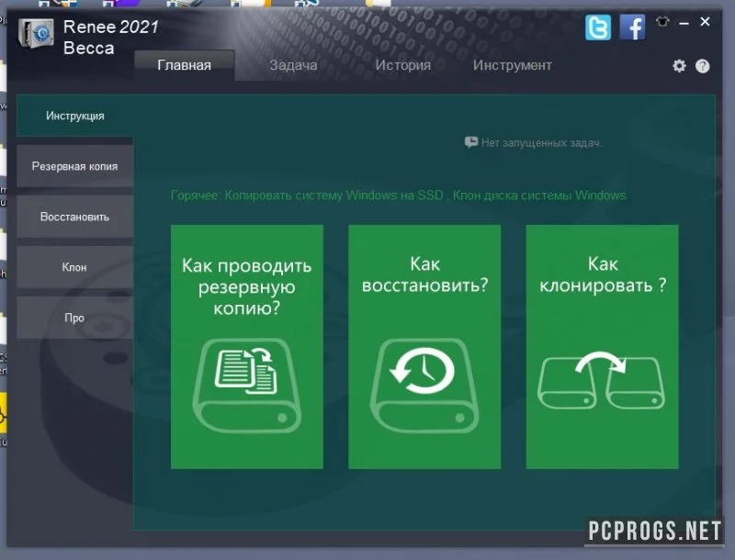735x560 pixels.
Task: Open the История tab
Action: click(403, 65)
